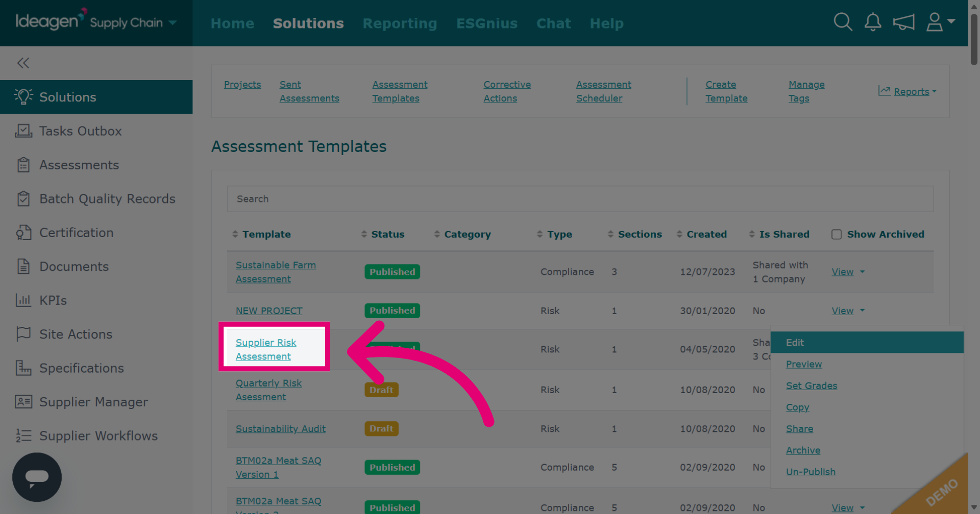Screen dimensions: 980x514
Task: Sort by Category column arrows
Action: [437, 234]
